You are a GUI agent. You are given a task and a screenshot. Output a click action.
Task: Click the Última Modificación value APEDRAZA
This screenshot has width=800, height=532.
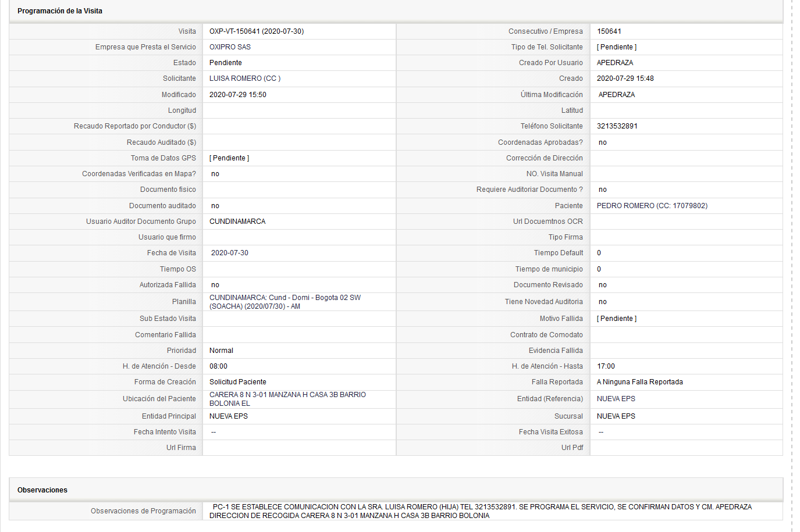pyautogui.click(x=617, y=95)
